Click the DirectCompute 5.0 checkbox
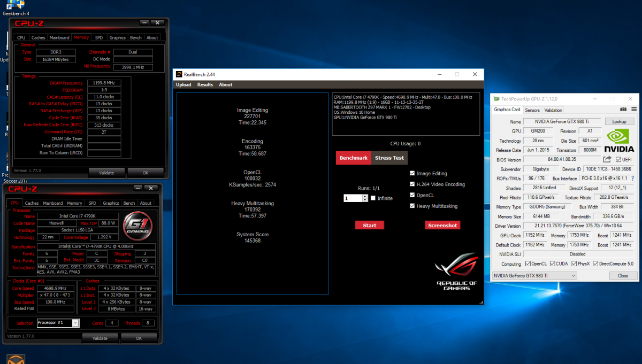 click(595, 264)
